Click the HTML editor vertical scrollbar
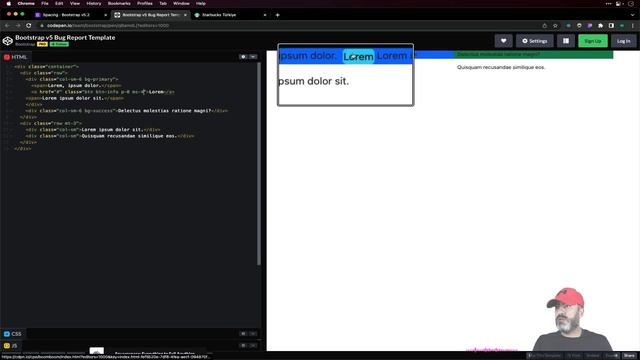Viewport: 640px width, 360px height. coord(259,163)
